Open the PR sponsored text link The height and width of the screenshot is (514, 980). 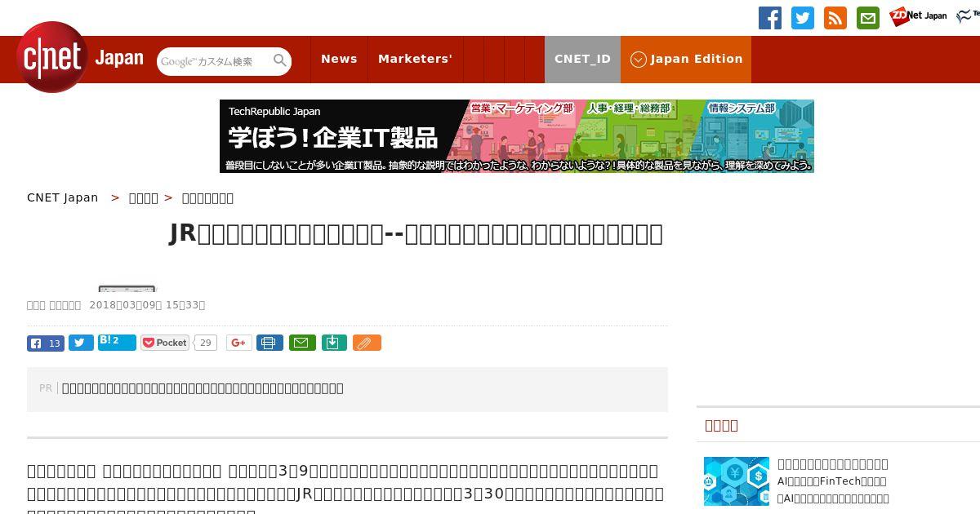tap(203, 388)
